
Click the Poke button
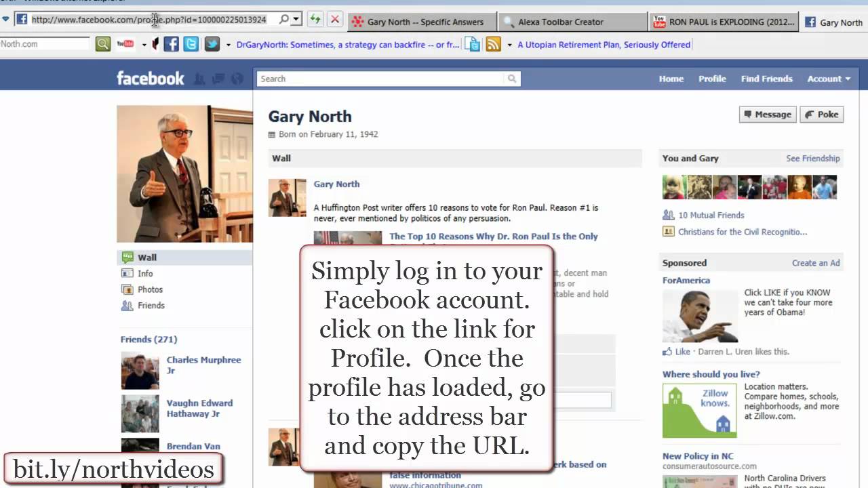[x=821, y=115]
